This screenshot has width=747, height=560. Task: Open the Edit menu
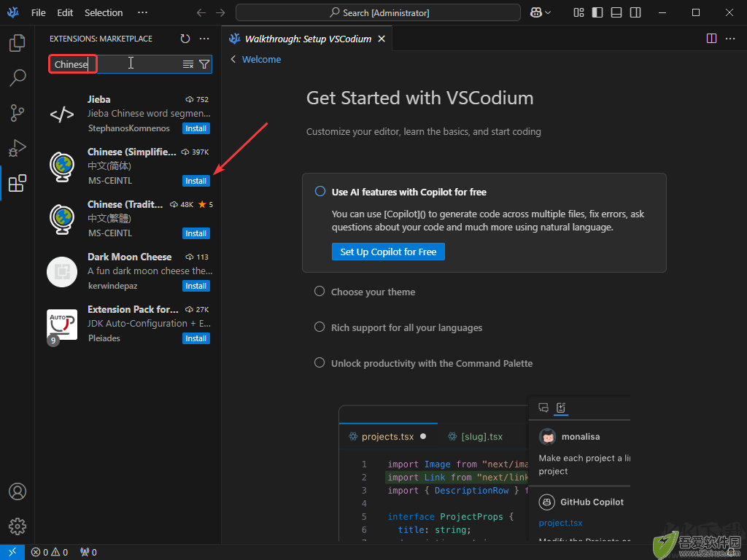65,13
